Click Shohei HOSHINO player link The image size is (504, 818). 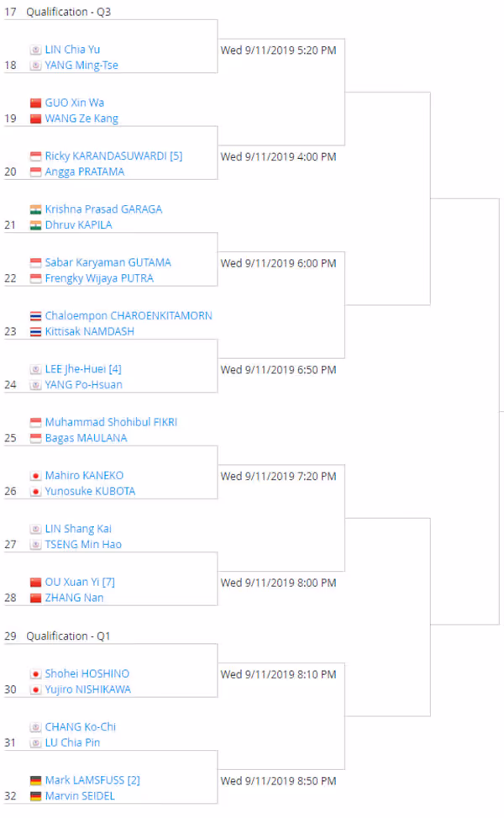pyautogui.click(x=87, y=673)
